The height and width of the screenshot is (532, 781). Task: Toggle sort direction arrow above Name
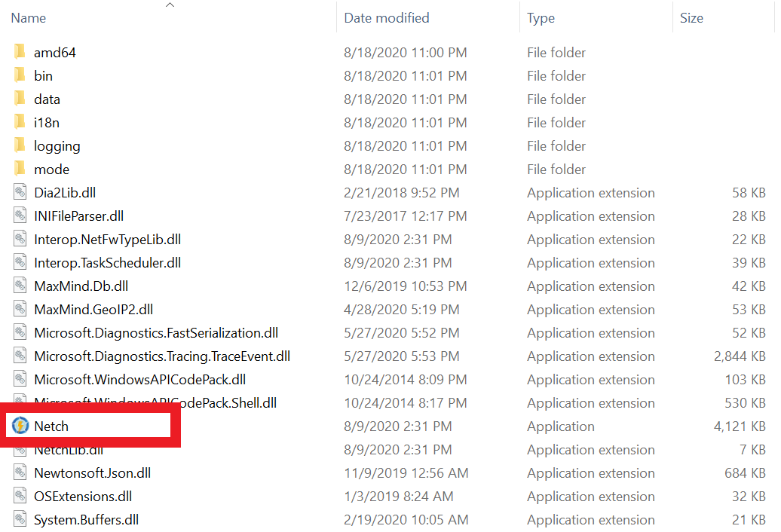pos(170,5)
